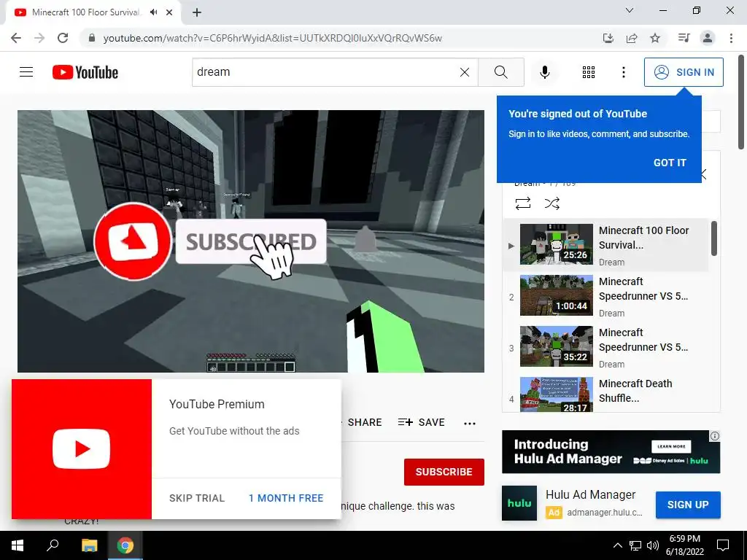This screenshot has height=560, width=747.
Task: Open the Dream channel name under Minecraft Death Shuffle area's first item
Action: [611, 262]
